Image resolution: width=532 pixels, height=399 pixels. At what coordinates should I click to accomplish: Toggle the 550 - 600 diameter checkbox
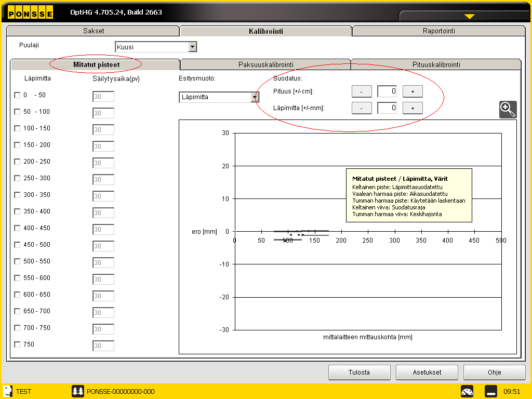pos(17,278)
